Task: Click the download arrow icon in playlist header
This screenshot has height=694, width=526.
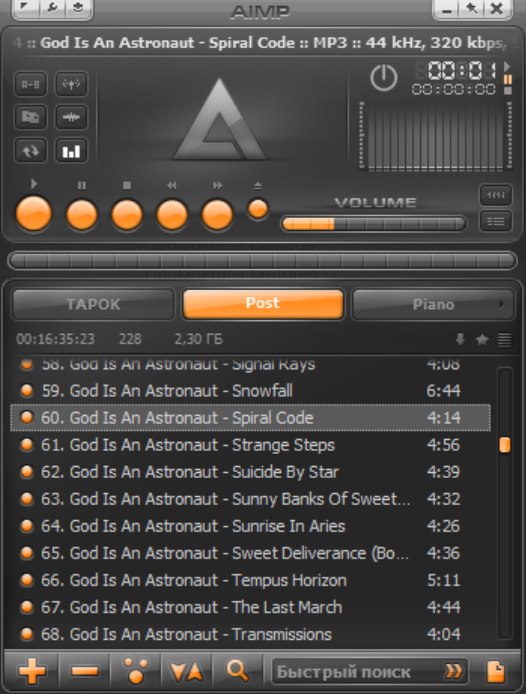Action: pyautogui.click(x=460, y=339)
